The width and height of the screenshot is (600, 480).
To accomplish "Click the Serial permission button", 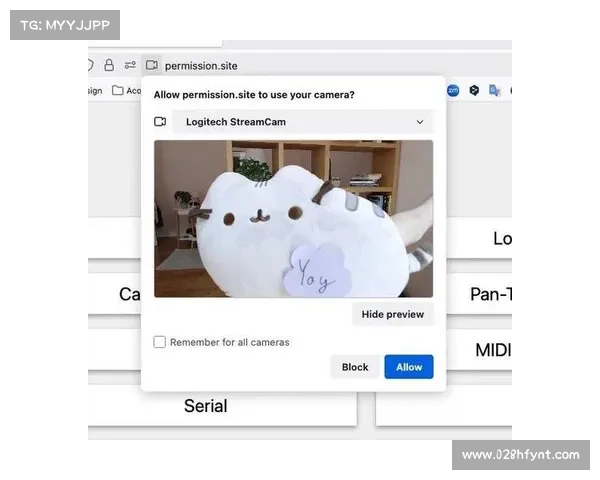I will (205, 406).
